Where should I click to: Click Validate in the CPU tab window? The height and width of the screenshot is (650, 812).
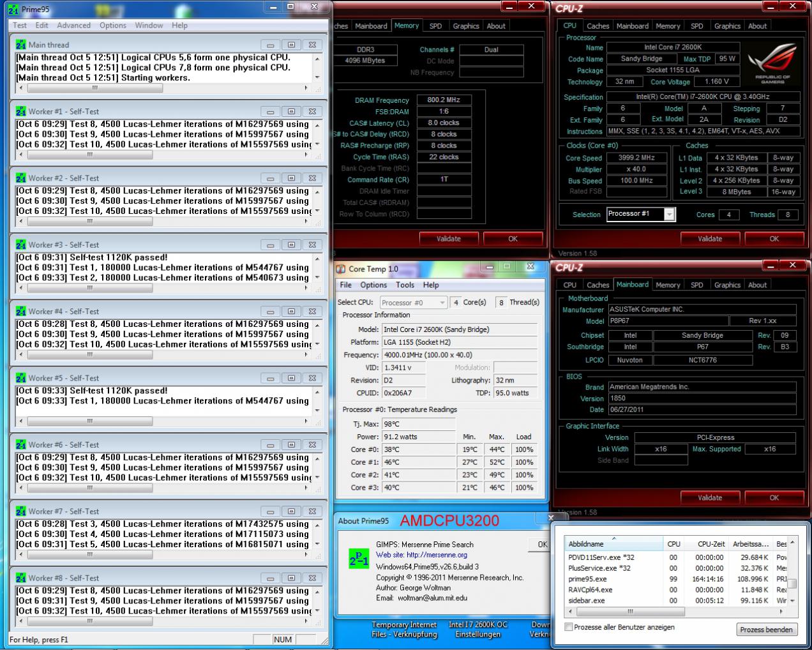[710, 239]
